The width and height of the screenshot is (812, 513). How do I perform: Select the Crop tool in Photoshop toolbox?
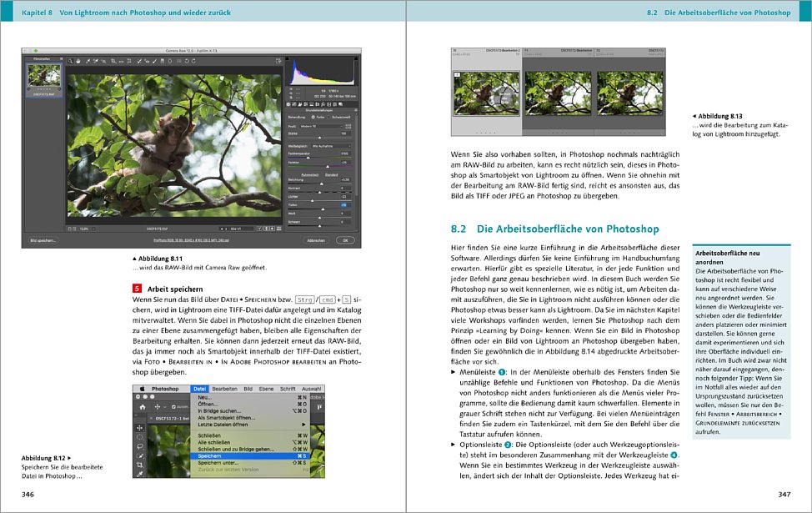click(x=140, y=465)
